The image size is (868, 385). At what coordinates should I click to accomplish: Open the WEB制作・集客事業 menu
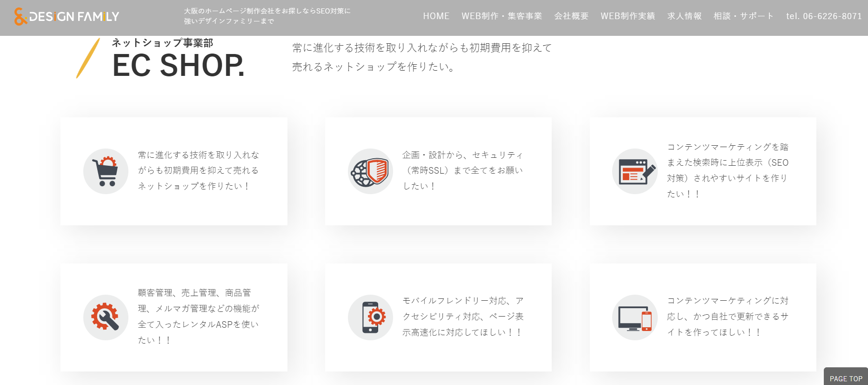click(x=501, y=16)
